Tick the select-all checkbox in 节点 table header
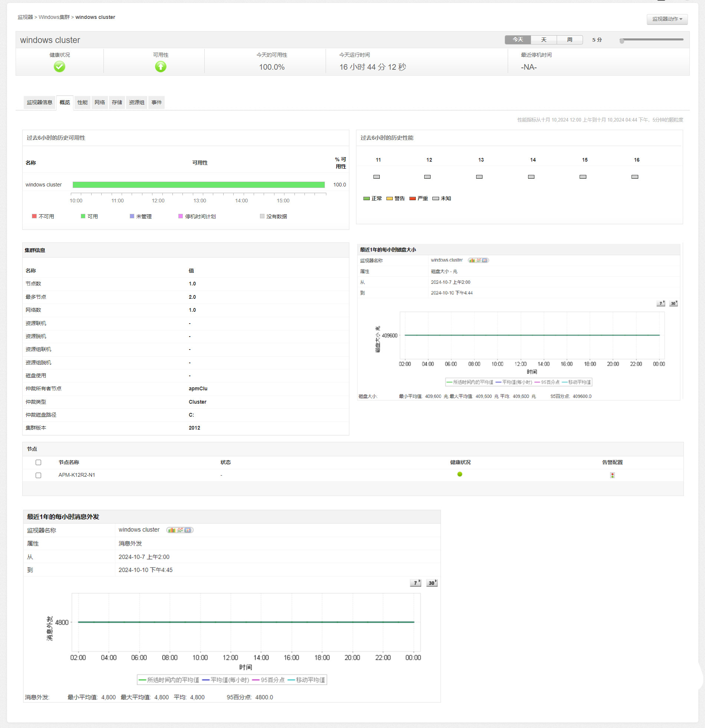705x728 pixels. point(38,463)
